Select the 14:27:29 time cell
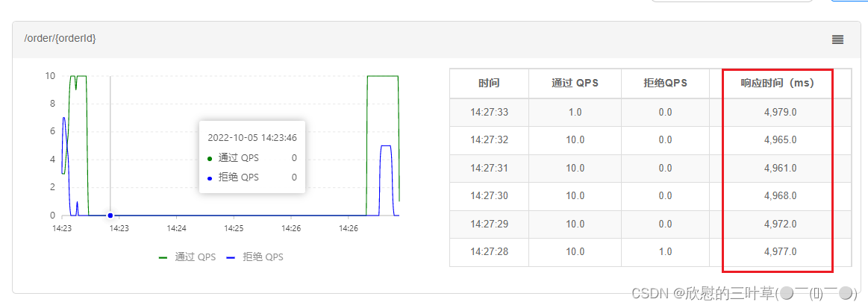The width and height of the screenshot is (868, 308). (x=489, y=224)
